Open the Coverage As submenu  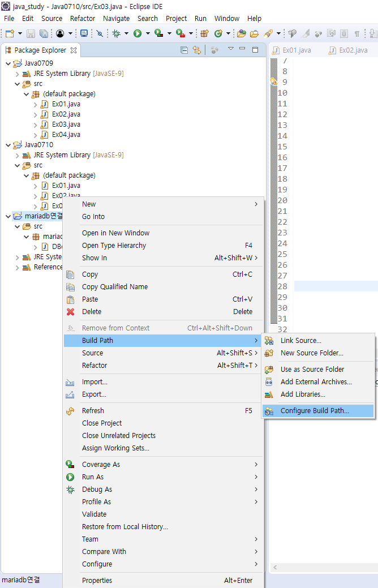click(163, 465)
